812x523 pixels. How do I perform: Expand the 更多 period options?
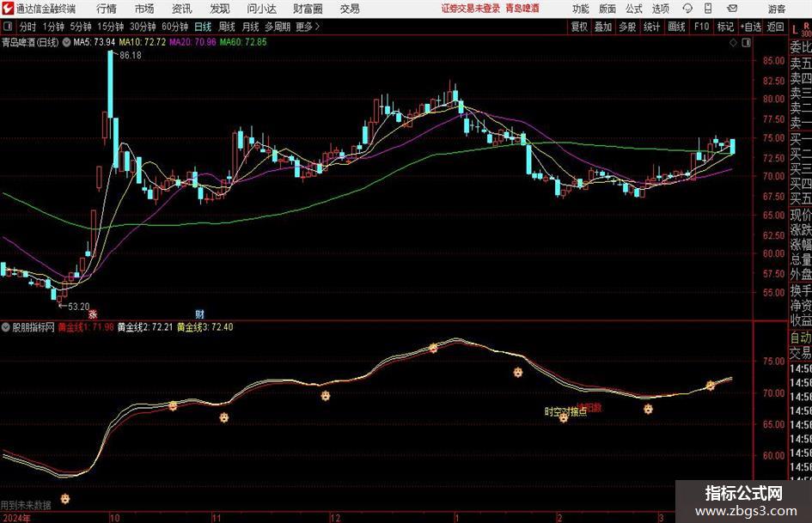[x=308, y=27]
